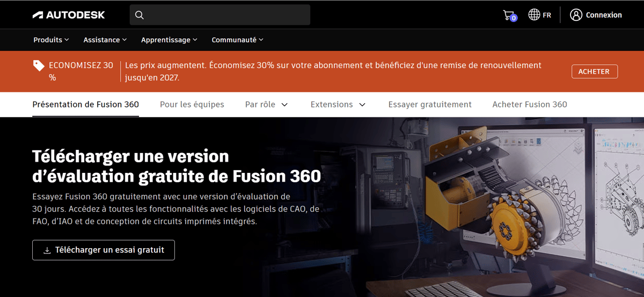Focus the search input field
The width and height of the screenshot is (644, 297).
pyautogui.click(x=220, y=15)
